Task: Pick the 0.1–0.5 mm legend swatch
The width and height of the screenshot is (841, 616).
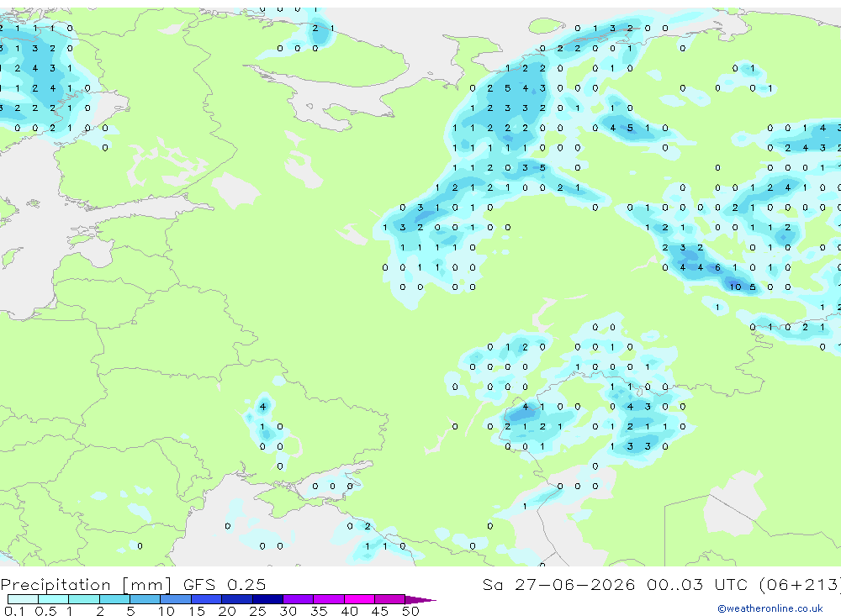Action: tap(23, 599)
